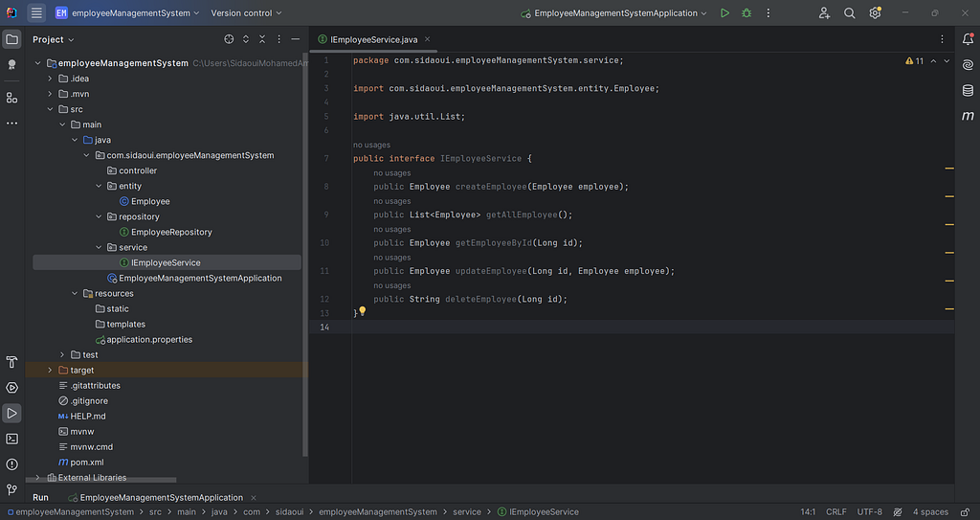Hide the Project panel

coord(296,39)
